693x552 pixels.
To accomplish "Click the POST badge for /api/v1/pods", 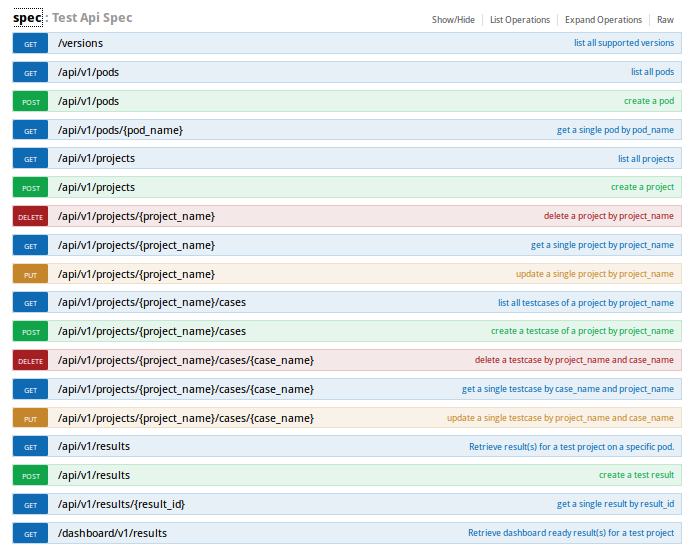I will [30, 102].
